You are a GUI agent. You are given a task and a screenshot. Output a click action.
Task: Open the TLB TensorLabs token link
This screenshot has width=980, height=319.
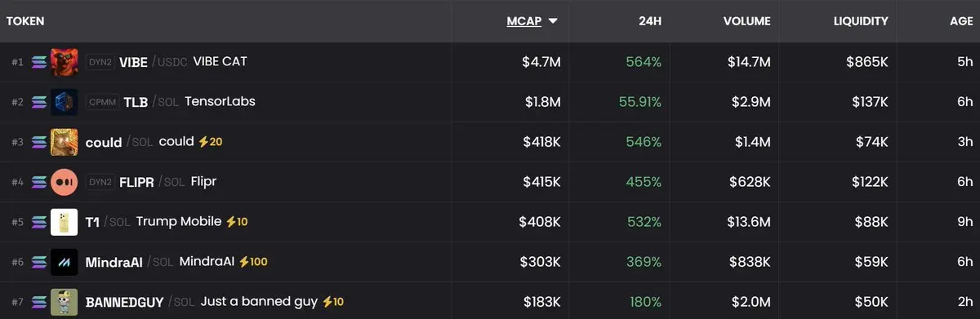tap(136, 102)
